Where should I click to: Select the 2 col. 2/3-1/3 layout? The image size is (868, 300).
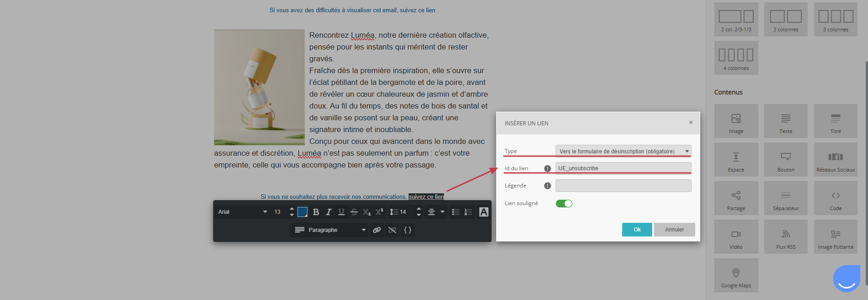[736, 19]
